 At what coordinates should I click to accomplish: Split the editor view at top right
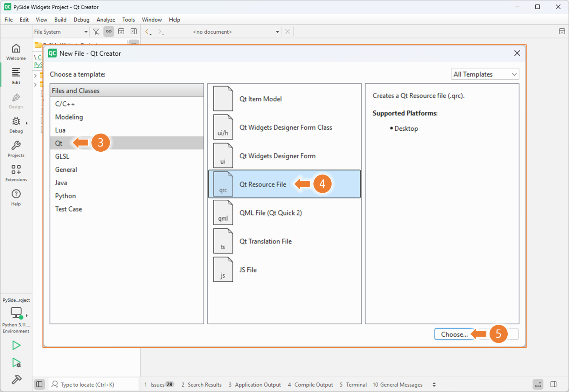562,32
